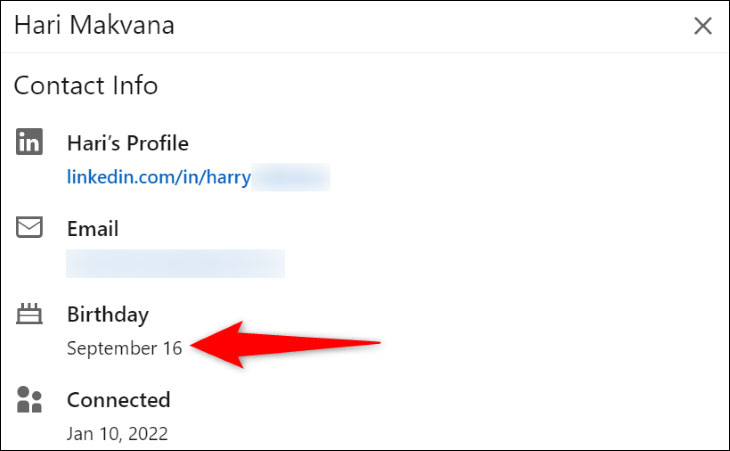Click the 'Email' section label

tap(93, 229)
